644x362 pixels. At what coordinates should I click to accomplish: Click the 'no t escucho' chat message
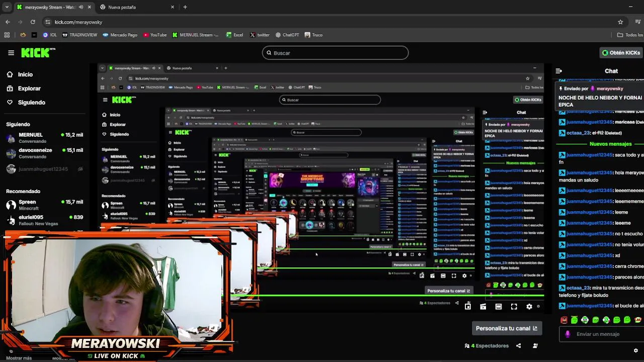click(x=601, y=234)
